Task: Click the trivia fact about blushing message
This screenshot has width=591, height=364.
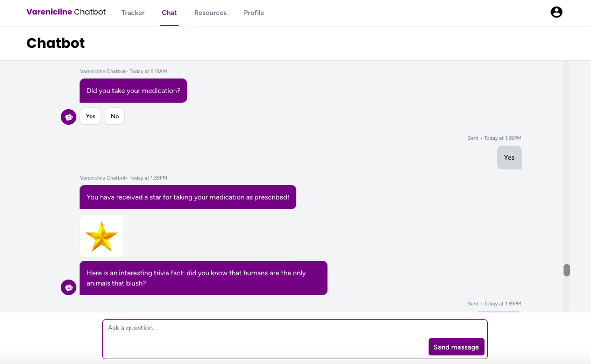Action: [203, 278]
